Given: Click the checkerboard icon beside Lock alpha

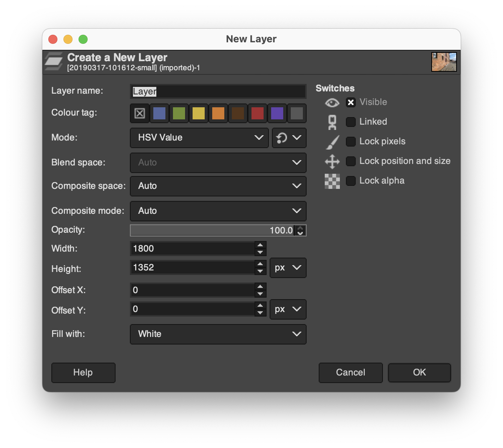Looking at the screenshot, I should 332,181.
